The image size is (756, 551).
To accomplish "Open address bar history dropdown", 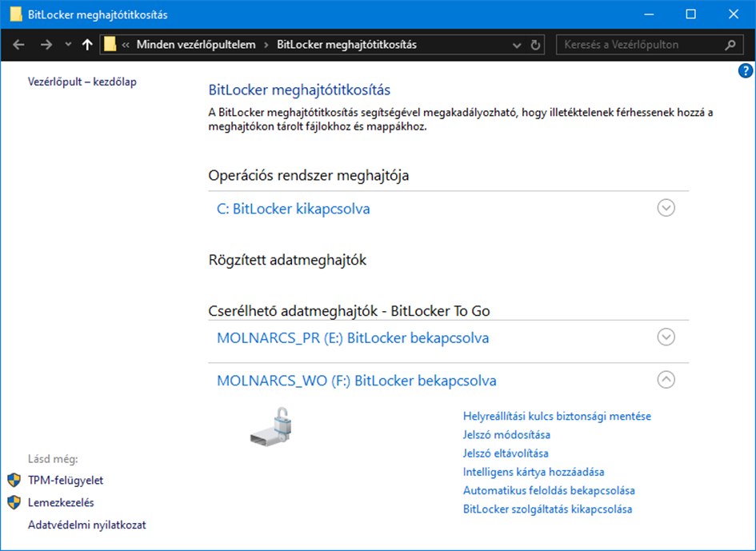I will pos(517,45).
